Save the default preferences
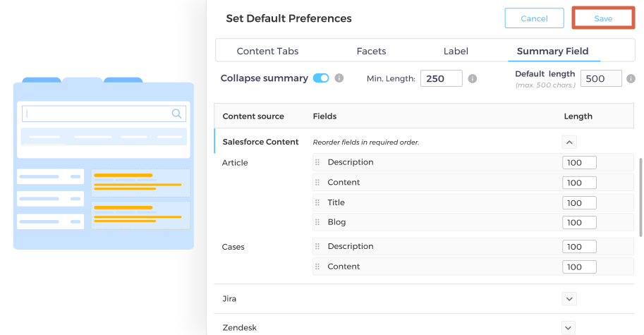Viewport: 644px width, 335px height. click(x=603, y=18)
